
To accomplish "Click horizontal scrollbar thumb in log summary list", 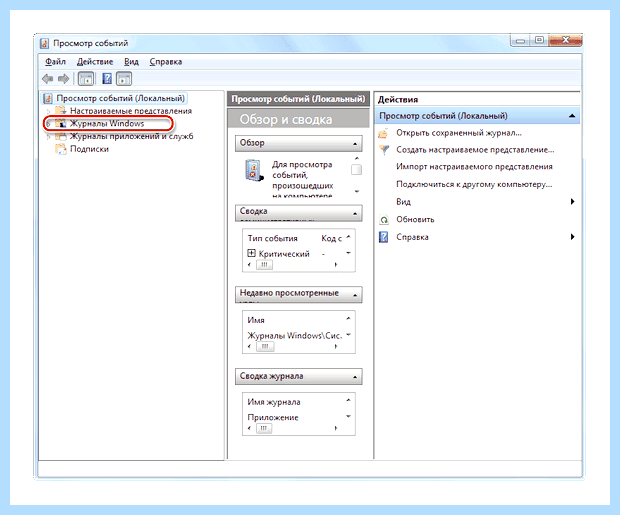I will (x=264, y=428).
